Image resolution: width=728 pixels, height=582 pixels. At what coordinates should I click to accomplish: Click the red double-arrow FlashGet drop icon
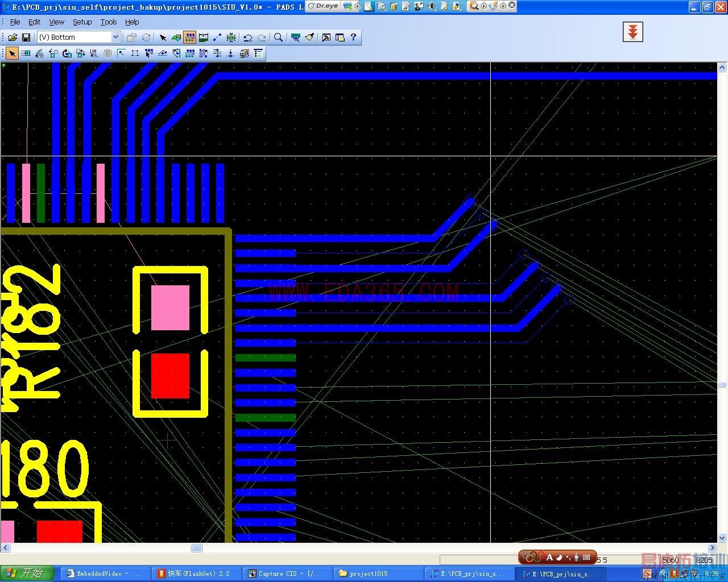tap(633, 32)
